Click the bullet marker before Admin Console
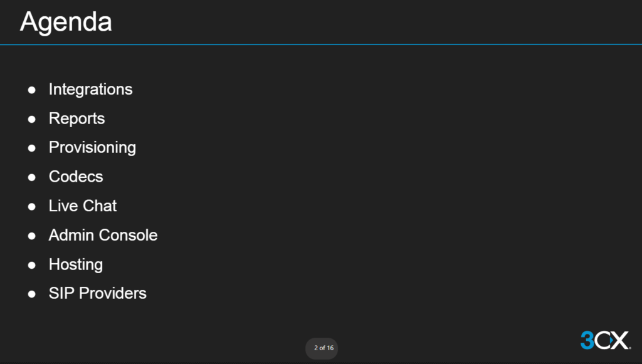The image size is (642, 364). click(31, 236)
